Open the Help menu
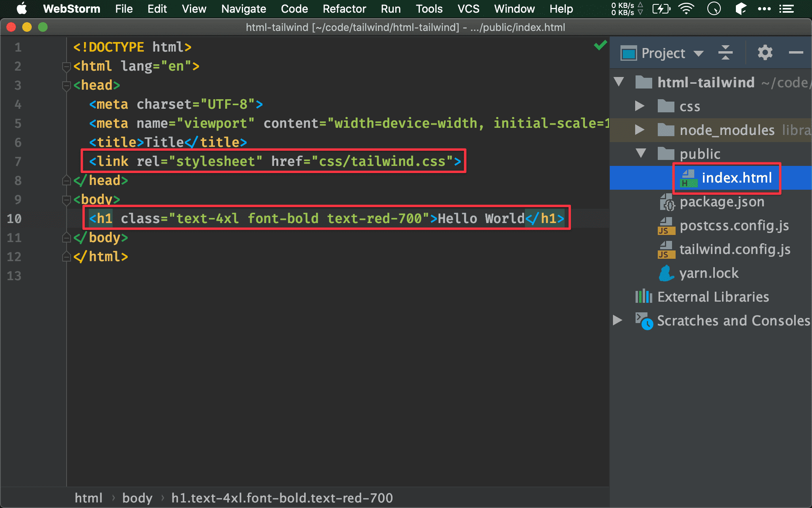 (561, 8)
